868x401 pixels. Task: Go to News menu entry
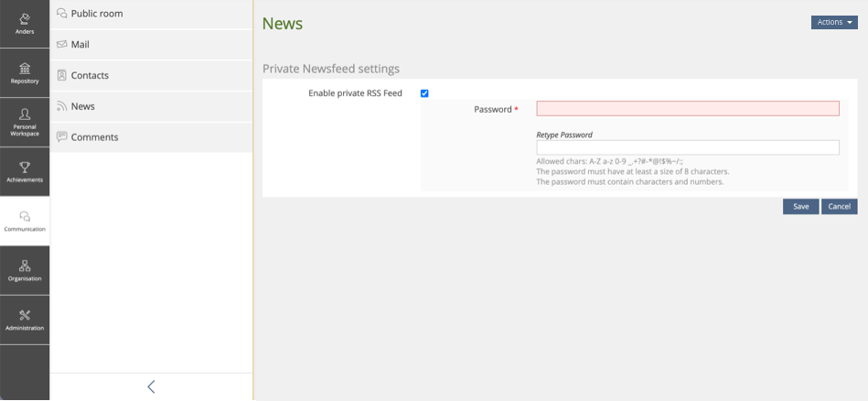pyautogui.click(x=151, y=106)
